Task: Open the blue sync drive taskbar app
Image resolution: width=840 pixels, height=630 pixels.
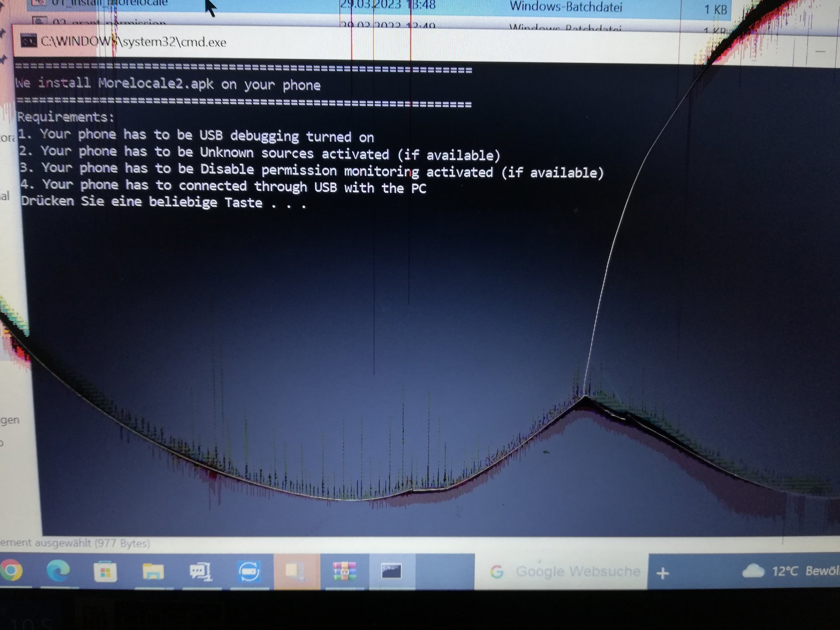Action: [249, 571]
